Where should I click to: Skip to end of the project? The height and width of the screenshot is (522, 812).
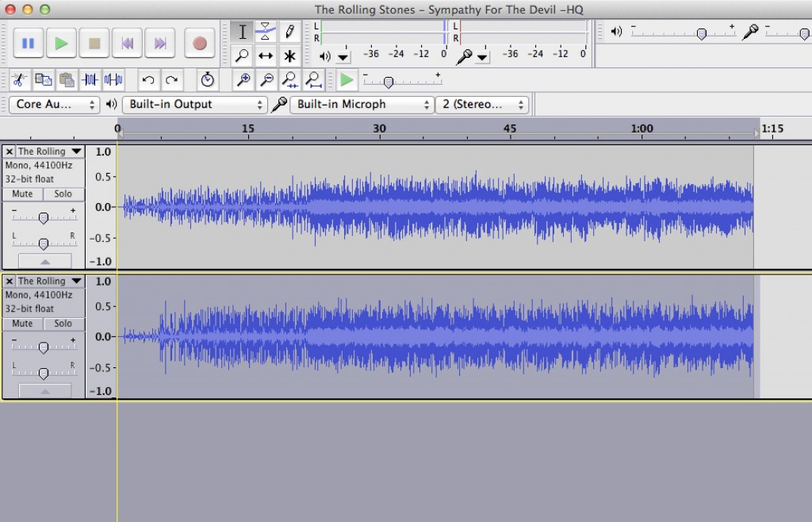pyautogui.click(x=160, y=43)
